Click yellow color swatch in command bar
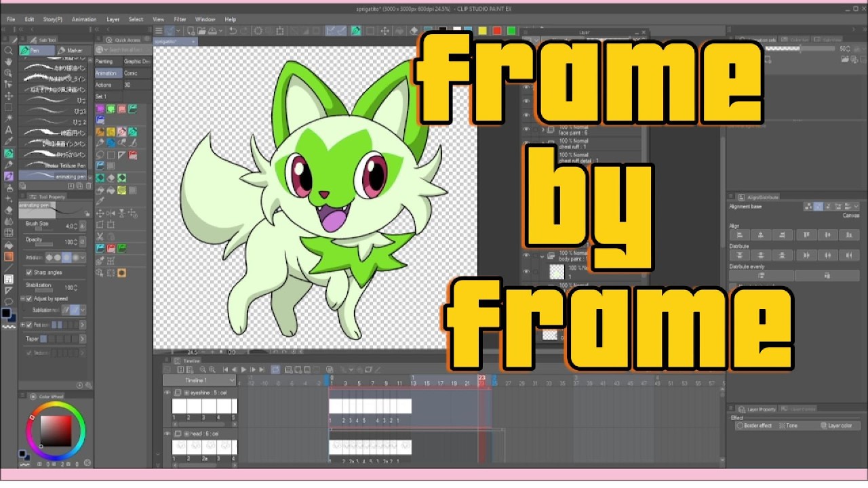The image size is (868, 488). tap(482, 30)
